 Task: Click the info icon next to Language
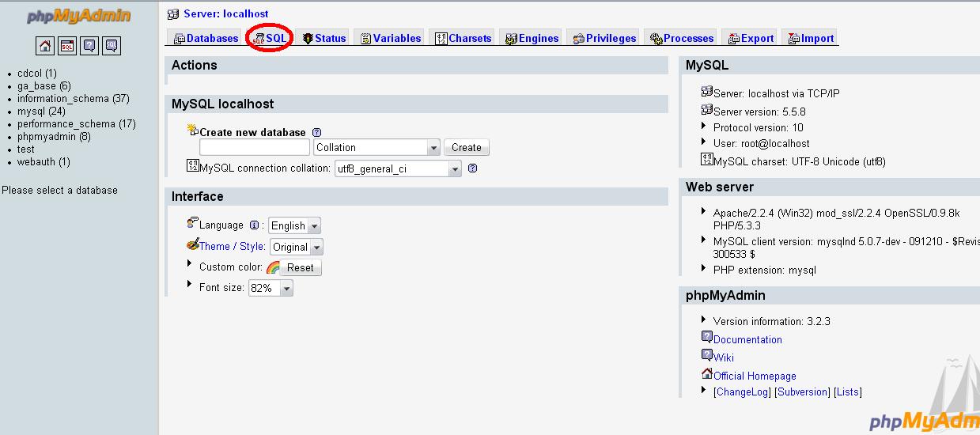(x=254, y=225)
